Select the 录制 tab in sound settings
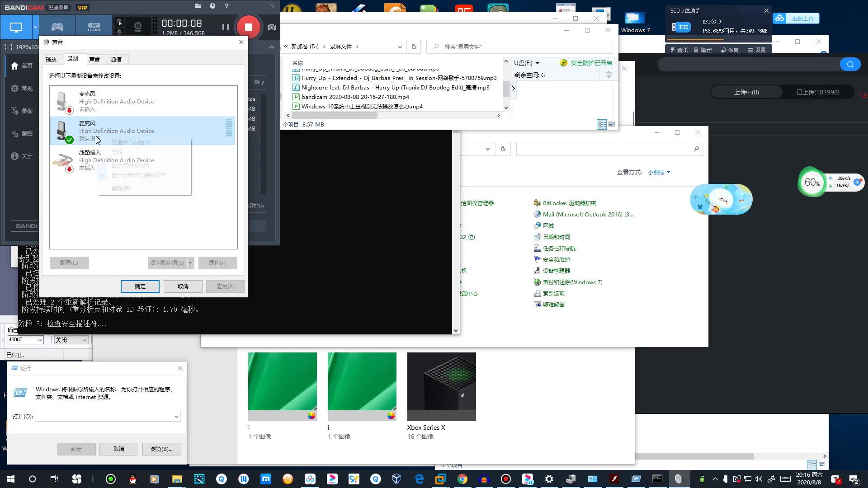This screenshot has height=488, width=868. coord(72,58)
